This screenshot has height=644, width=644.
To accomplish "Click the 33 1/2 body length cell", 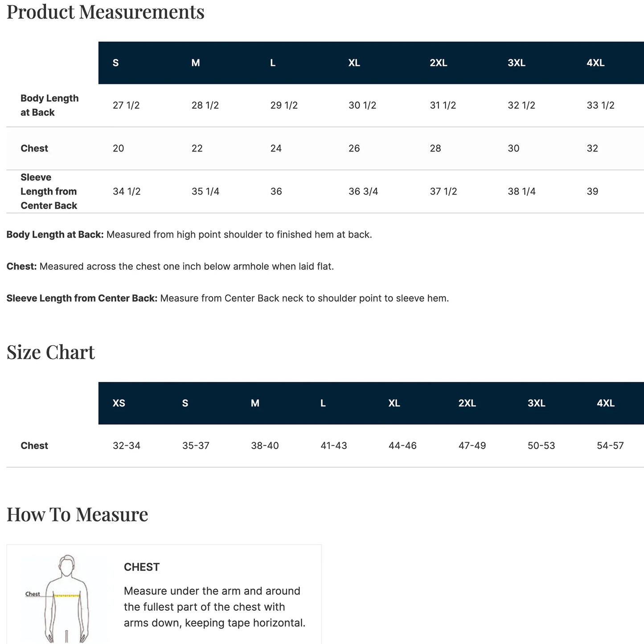I will coord(600,105).
